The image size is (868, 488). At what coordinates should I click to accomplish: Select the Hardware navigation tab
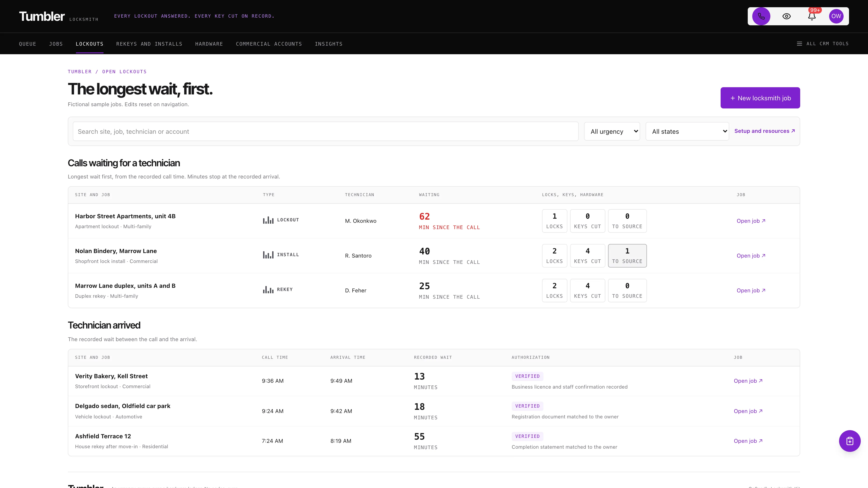pyautogui.click(x=209, y=44)
